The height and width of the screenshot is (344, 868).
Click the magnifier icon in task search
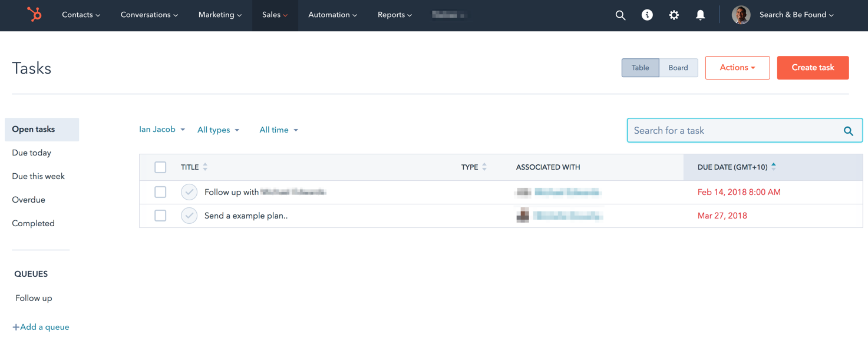(x=848, y=131)
